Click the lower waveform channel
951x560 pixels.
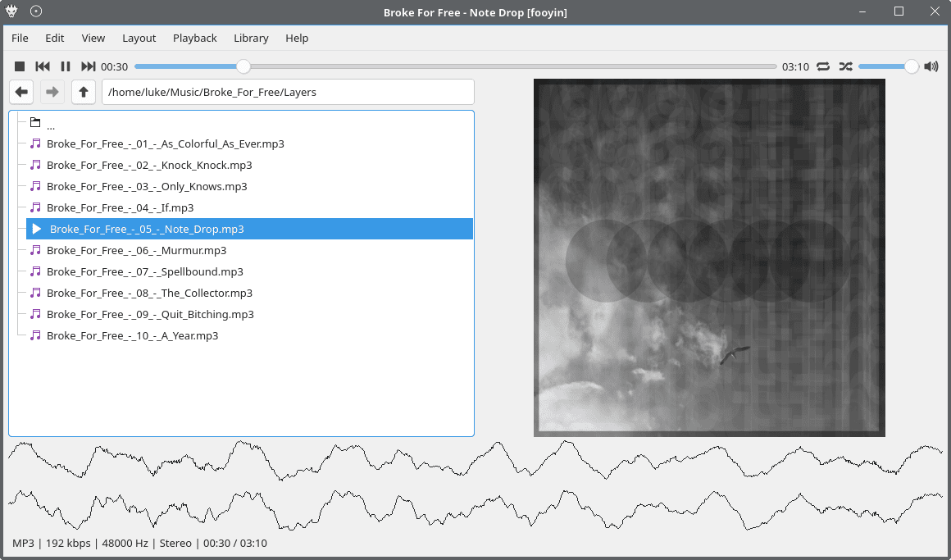coord(475,510)
